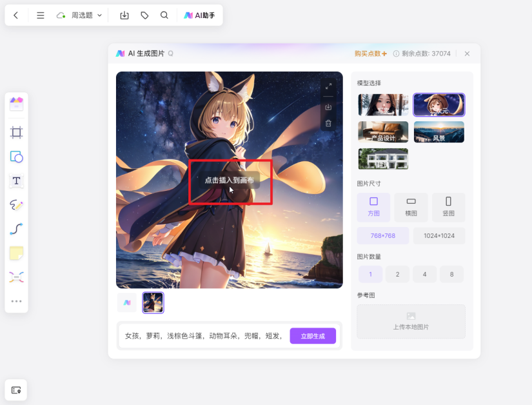532x405 pixels.
Task: Choose the 产品设计 model
Action: [383, 132]
